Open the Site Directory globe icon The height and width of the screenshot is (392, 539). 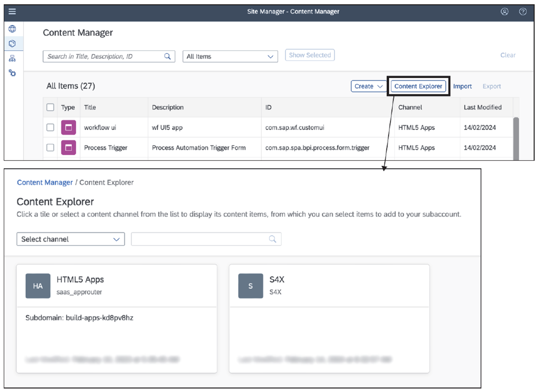coord(12,28)
